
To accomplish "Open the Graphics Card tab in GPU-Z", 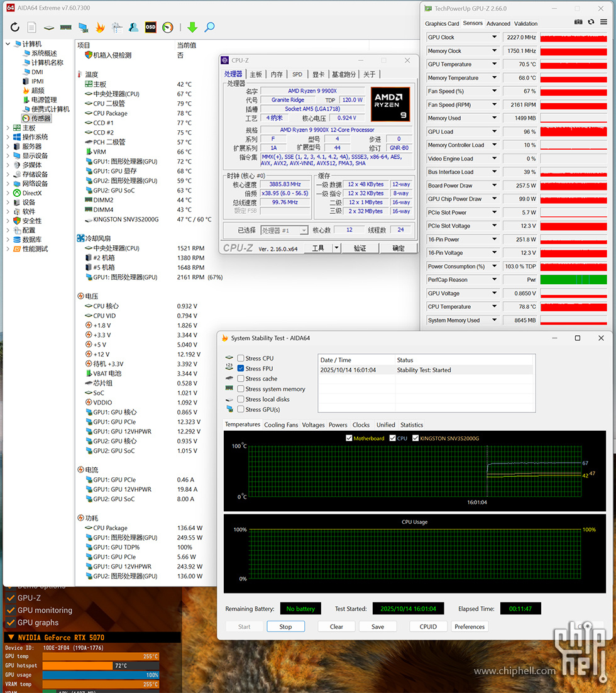I will [442, 24].
